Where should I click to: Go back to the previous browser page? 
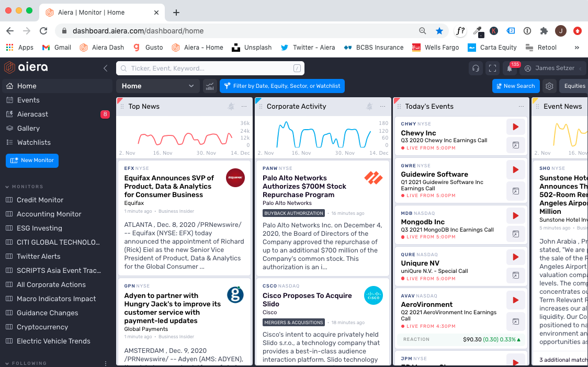coord(10,31)
